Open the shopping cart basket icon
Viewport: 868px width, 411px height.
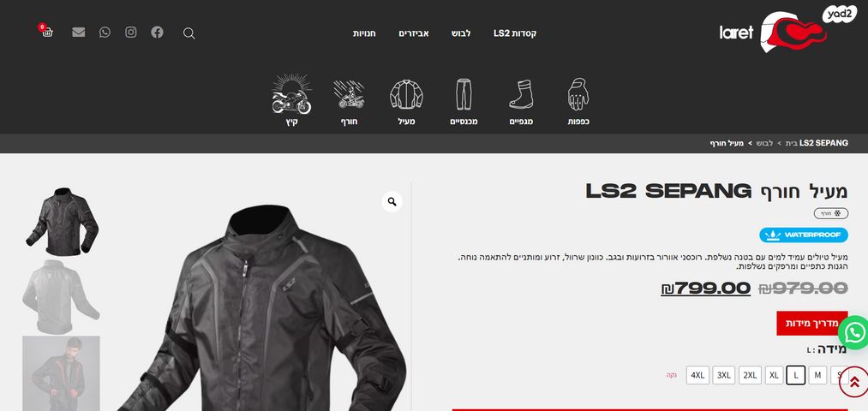point(47,32)
